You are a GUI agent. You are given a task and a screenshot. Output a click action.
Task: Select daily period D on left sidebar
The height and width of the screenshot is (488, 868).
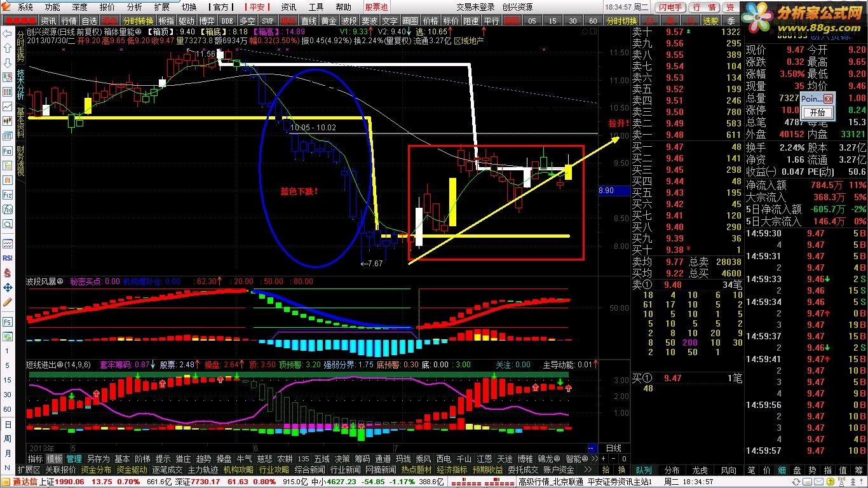8,424
